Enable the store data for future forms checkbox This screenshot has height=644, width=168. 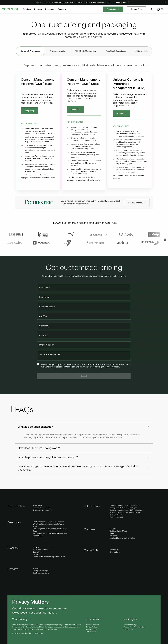pos(38,364)
